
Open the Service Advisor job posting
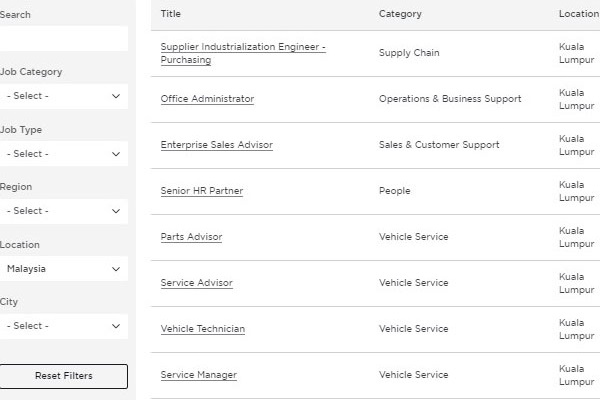(196, 283)
